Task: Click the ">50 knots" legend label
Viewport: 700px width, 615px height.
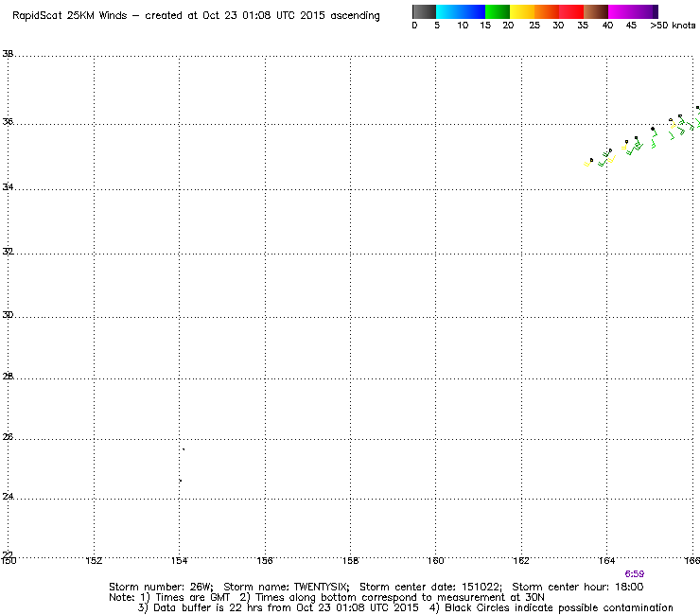Action: (x=673, y=26)
